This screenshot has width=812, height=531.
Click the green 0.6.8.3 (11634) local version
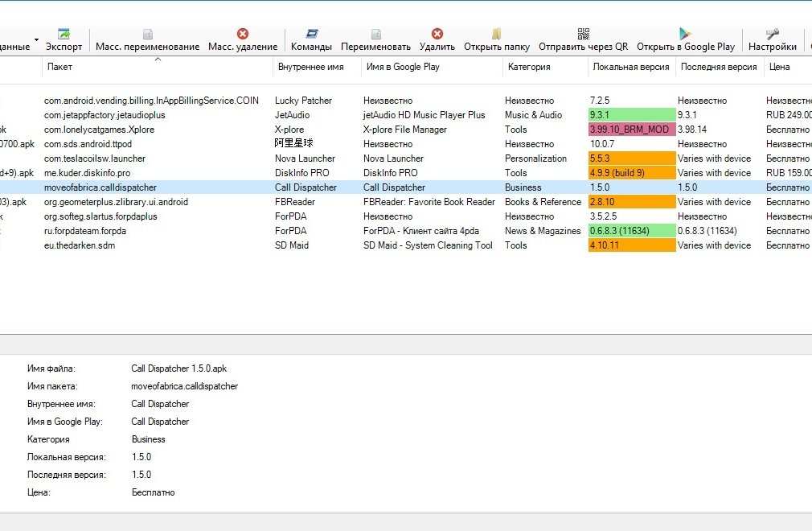tap(632, 231)
